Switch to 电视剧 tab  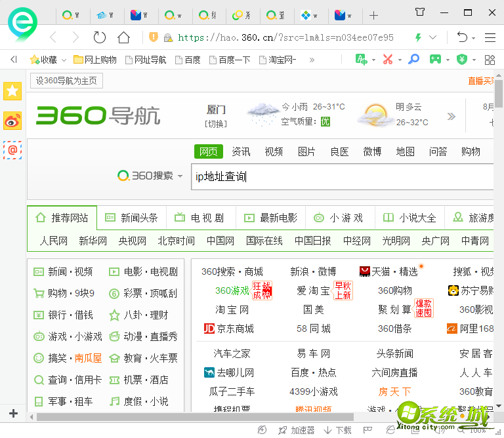point(201,218)
